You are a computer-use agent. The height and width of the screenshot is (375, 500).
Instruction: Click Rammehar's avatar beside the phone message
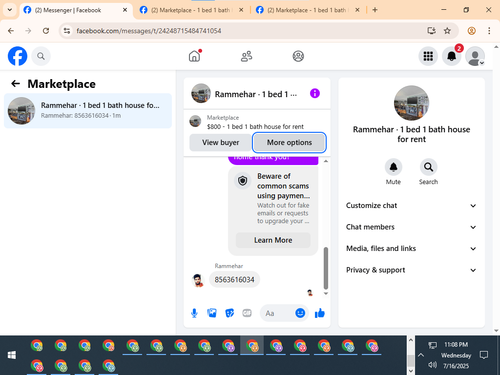198,280
